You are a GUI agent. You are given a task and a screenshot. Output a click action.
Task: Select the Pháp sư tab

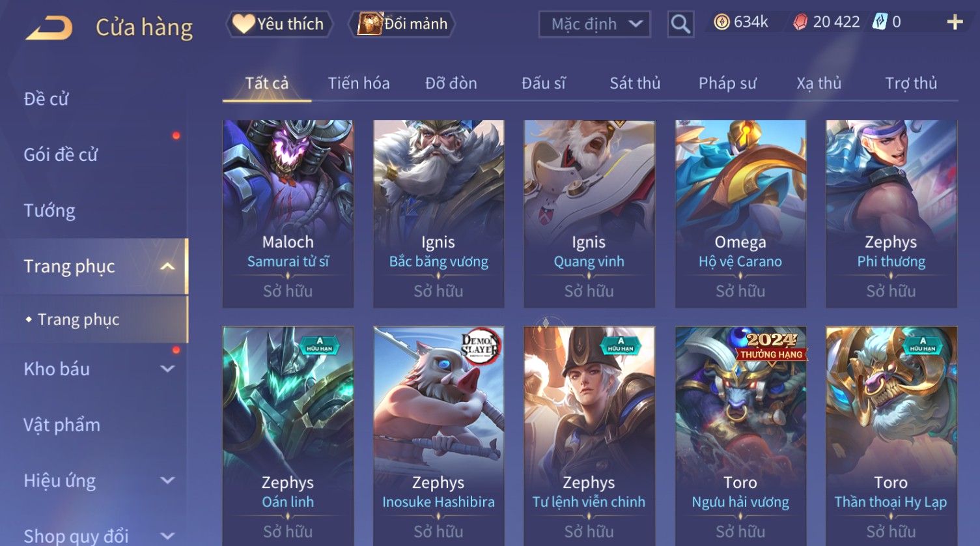[x=727, y=83]
